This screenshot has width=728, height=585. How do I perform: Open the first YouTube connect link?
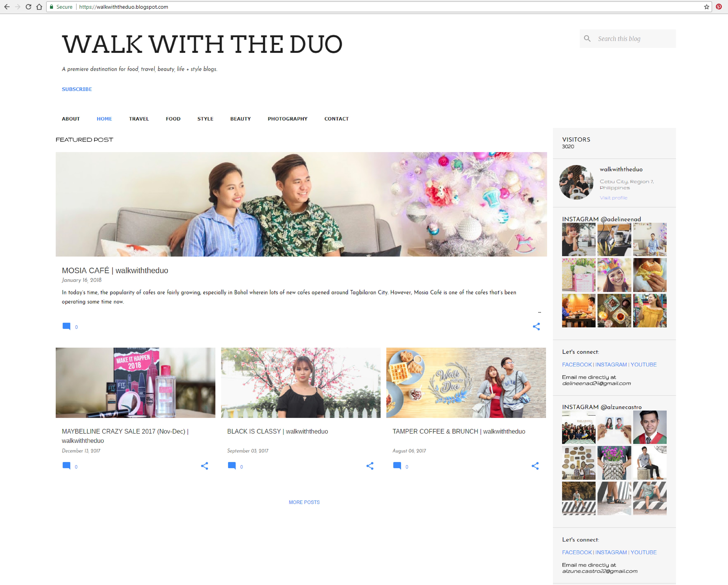click(x=643, y=365)
